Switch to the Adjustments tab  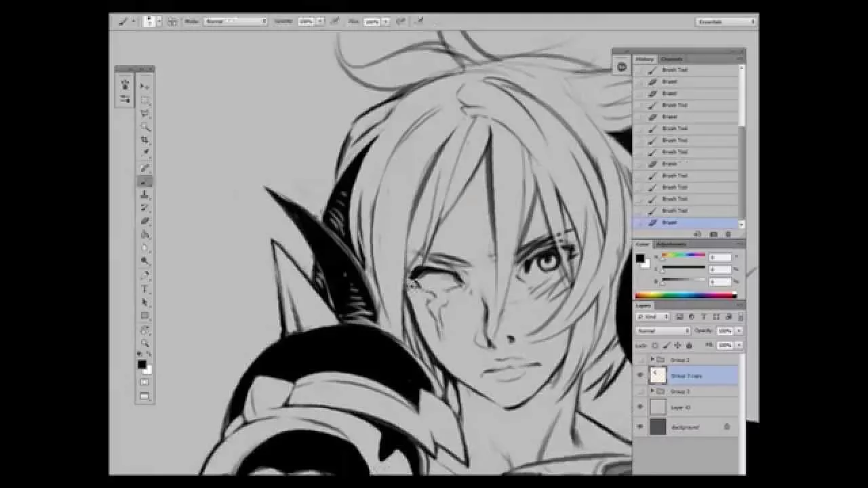671,244
